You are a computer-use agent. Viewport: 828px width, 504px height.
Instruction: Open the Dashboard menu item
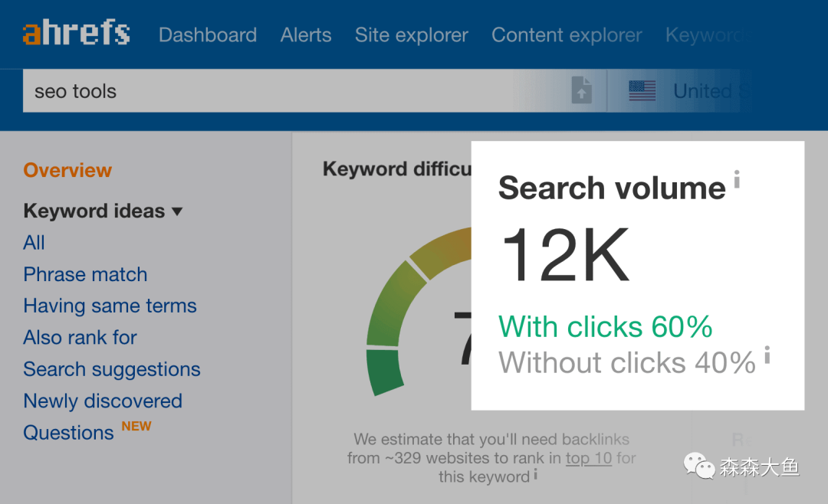click(208, 35)
